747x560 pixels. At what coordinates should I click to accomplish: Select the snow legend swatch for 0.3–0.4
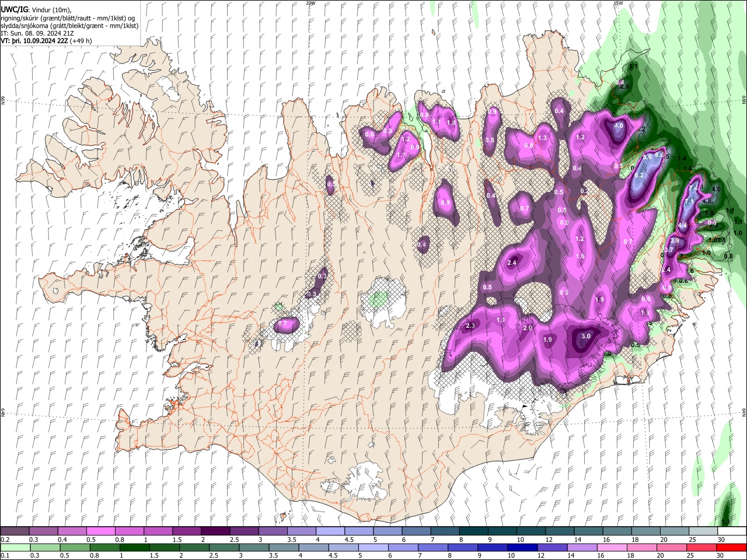coord(43,531)
